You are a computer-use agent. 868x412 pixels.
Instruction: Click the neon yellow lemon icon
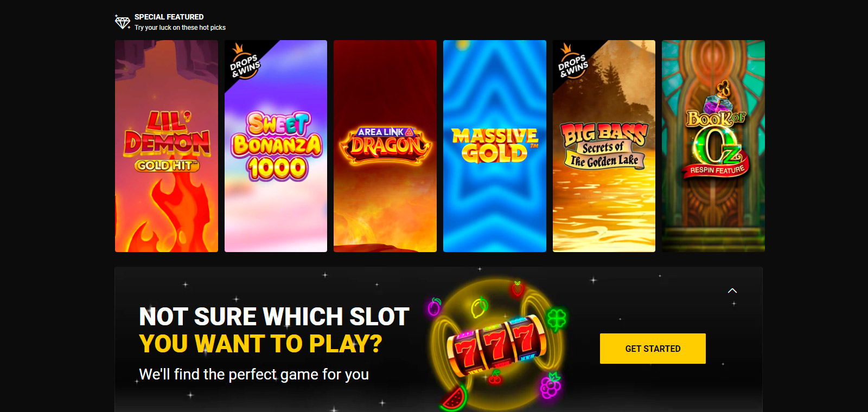[x=480, y=307]
